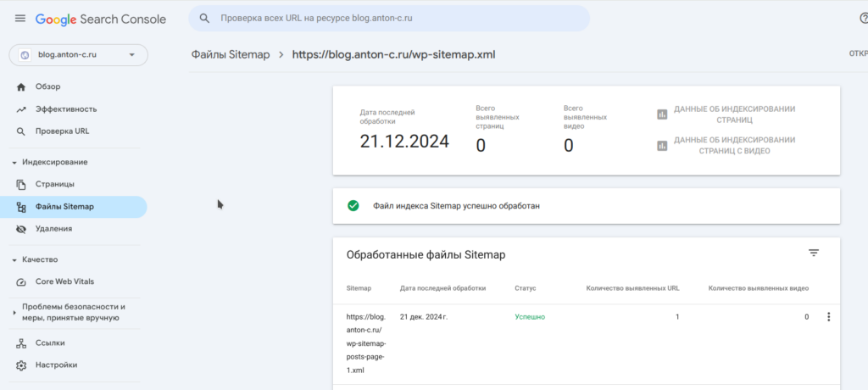Open Эффективность report
This screenshot has height=390, width=868.
tap(65, 109)
